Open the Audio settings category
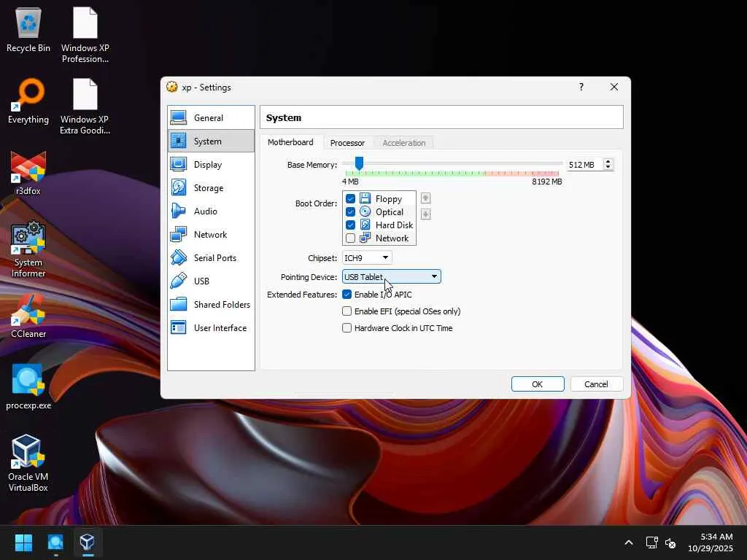 pyautogui.click(x=211, y=211)
